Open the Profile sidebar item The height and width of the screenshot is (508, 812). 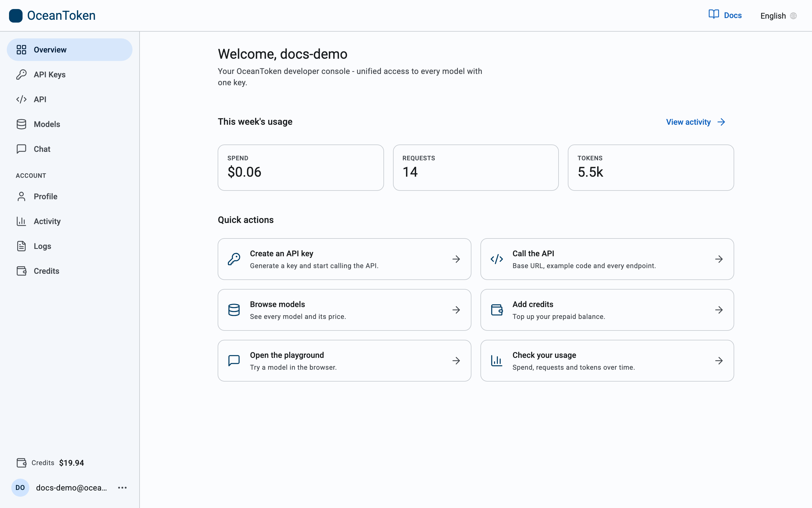click(69, 196)
